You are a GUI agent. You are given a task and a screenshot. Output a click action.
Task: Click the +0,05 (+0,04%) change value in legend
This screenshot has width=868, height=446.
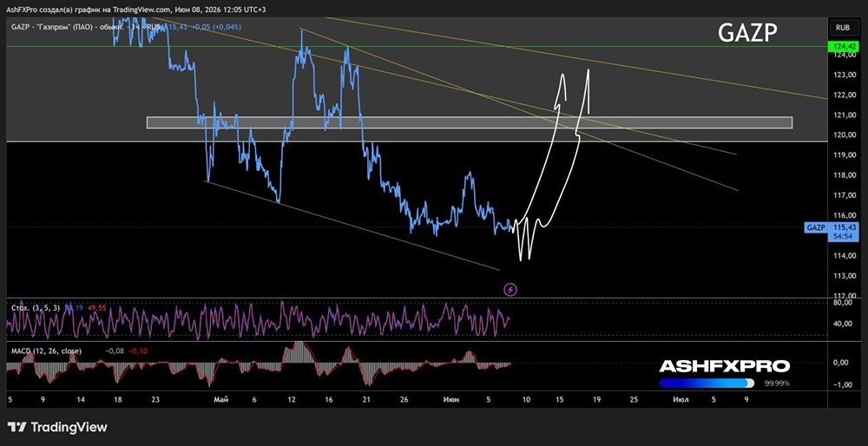218,27
